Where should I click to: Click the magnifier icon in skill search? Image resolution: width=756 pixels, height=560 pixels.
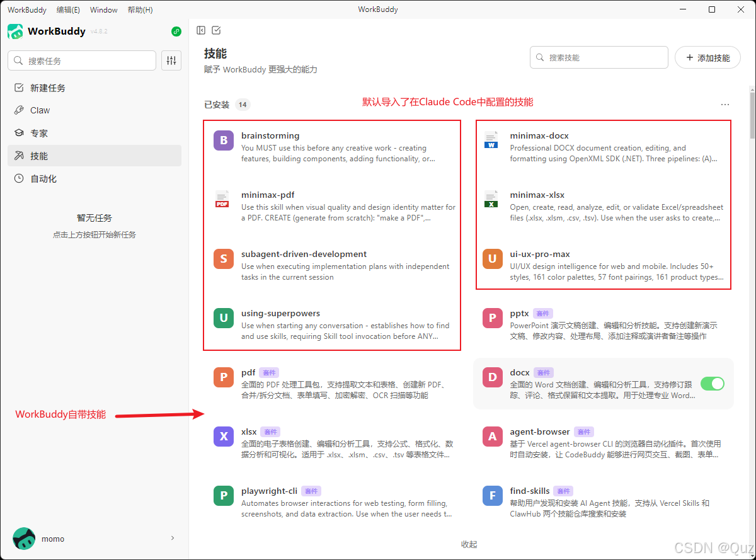[540, 57]
